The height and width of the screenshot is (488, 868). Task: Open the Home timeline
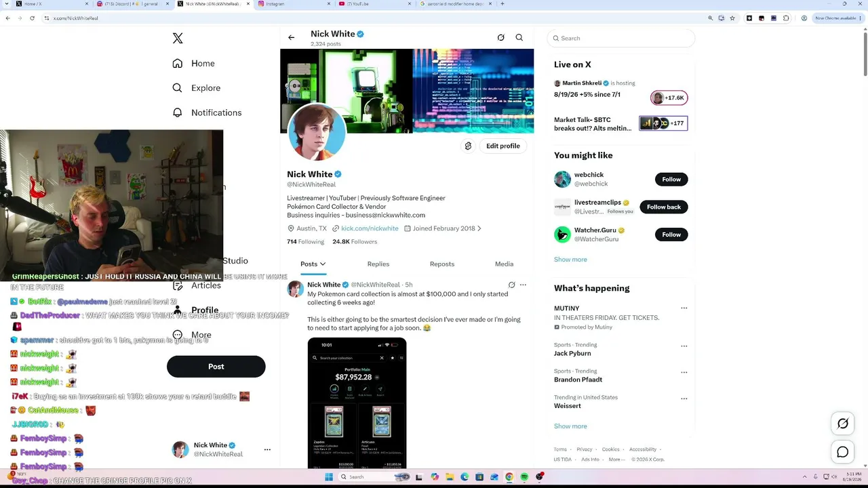click(x=193, y=63)
